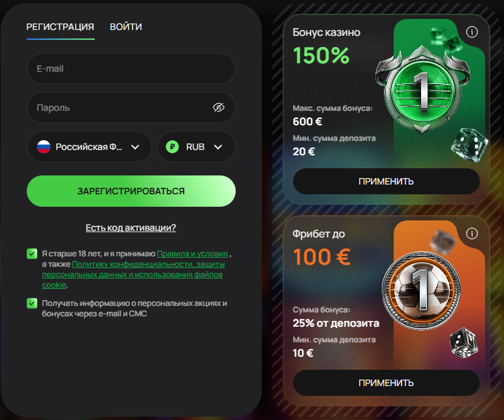Screen dimensions: 504x420
Task: Toggle password visibility eye icon
Action: [219, 108]
